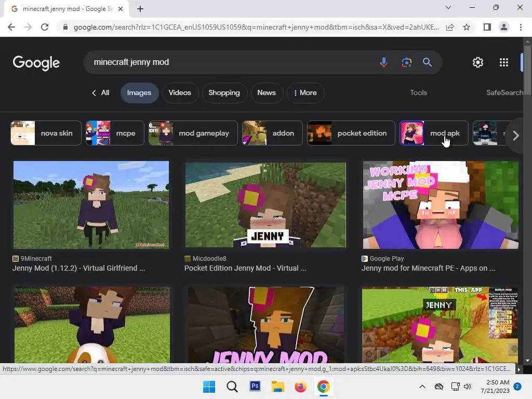Open Jenny Mod (1.12.2) Virtual Girlfriend link
This screenshot has height=399, width=532.
(79, 268)
